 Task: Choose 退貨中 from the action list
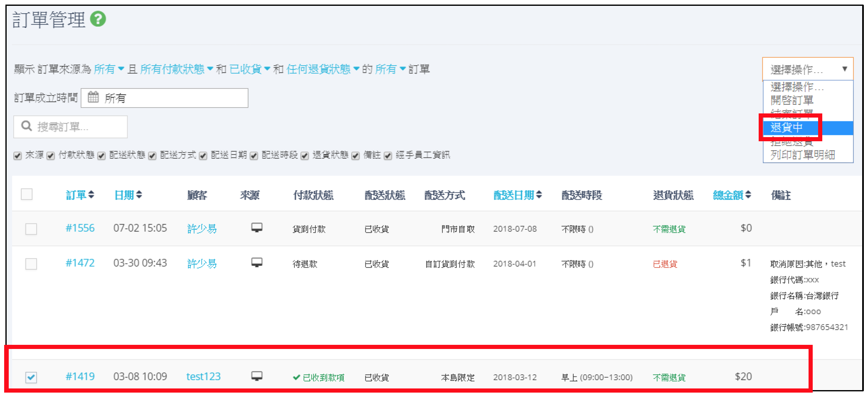(808, 128)
